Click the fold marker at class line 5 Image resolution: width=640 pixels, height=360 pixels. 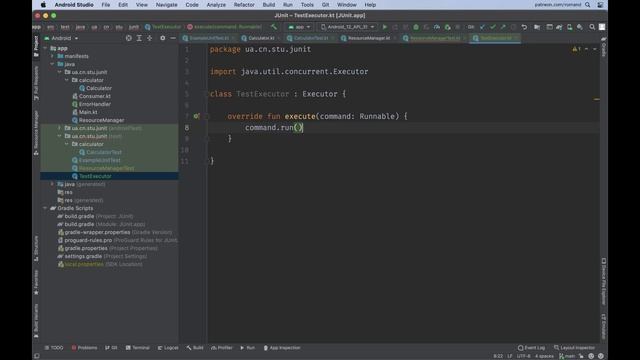(x=206, y=94)
